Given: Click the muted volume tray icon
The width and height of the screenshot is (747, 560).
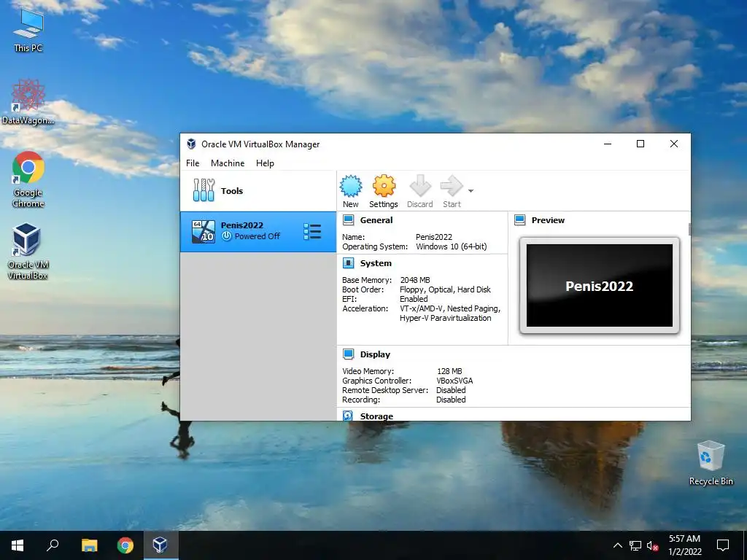Looking at the screenshot, I should [x=653, y=545].
